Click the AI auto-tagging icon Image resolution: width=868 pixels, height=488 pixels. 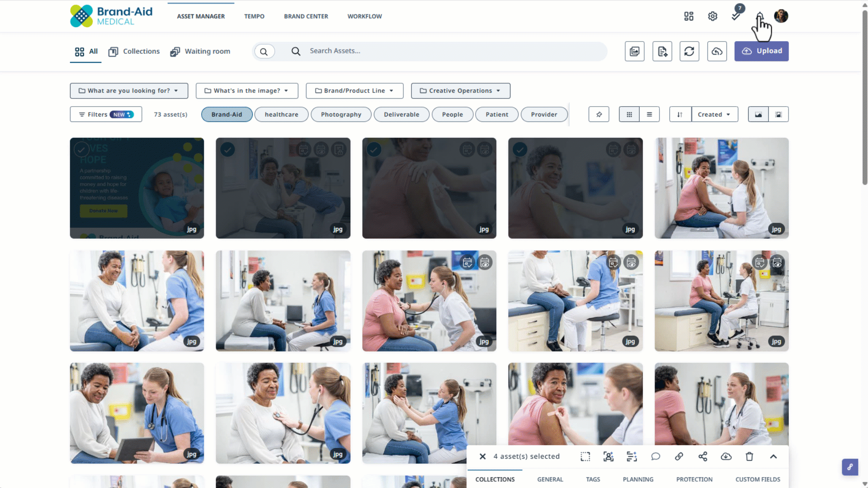click(632, 456)
